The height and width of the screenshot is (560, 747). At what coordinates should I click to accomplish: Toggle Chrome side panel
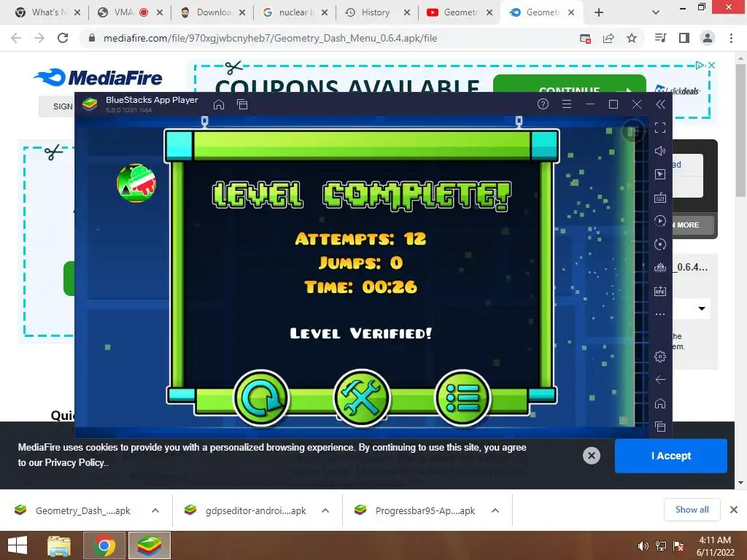pyautogui.click(x=684, y=38)
